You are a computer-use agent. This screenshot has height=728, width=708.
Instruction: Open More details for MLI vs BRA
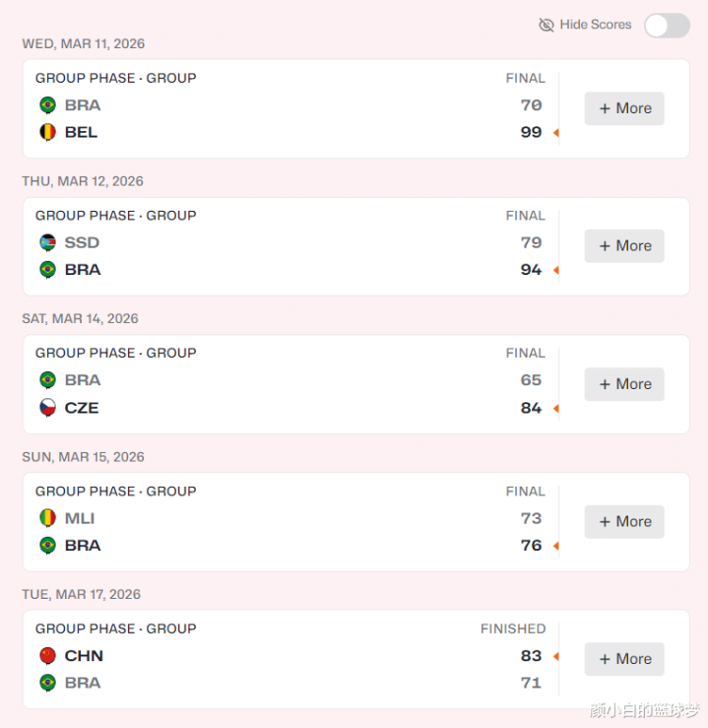pos(624,521)
